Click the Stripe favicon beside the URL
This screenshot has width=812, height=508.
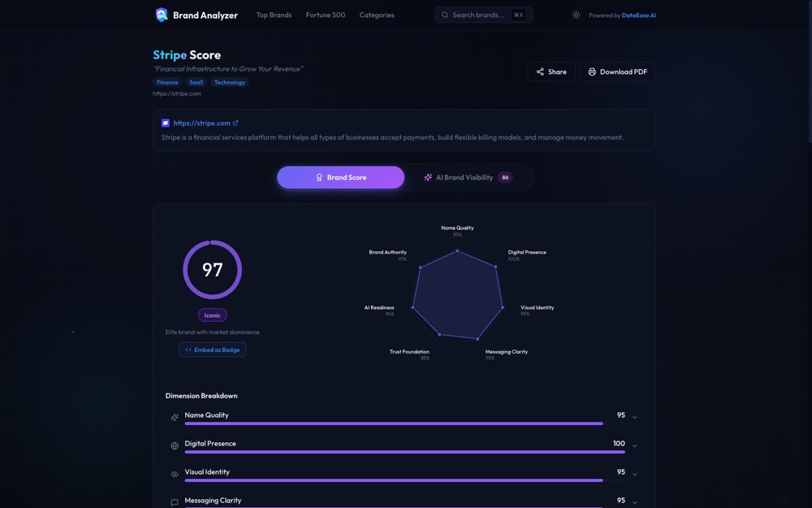coord(166,123)
